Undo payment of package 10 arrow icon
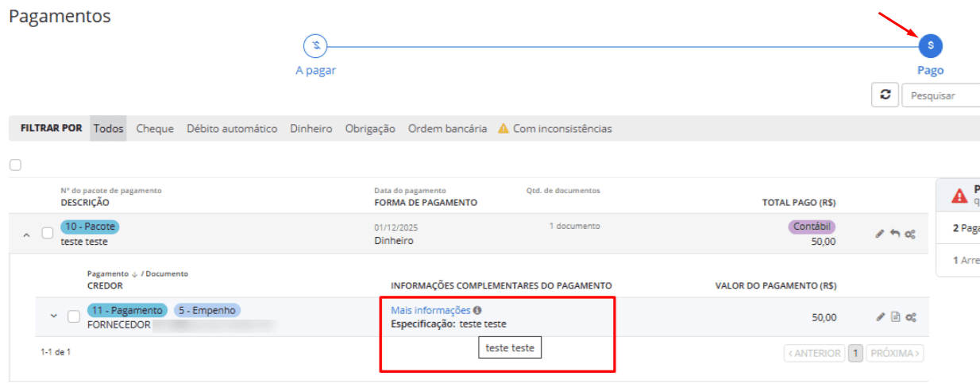The image size is (980, 384). coord(895,234)
